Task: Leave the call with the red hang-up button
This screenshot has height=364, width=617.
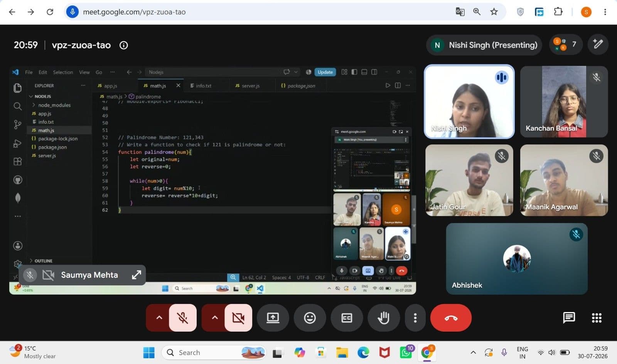Action: tap(451, 318)
